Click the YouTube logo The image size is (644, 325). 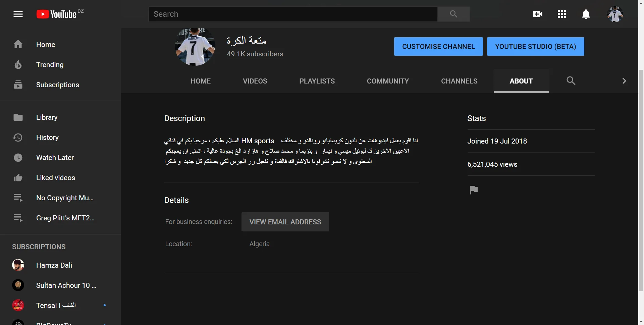click(57, 14)
